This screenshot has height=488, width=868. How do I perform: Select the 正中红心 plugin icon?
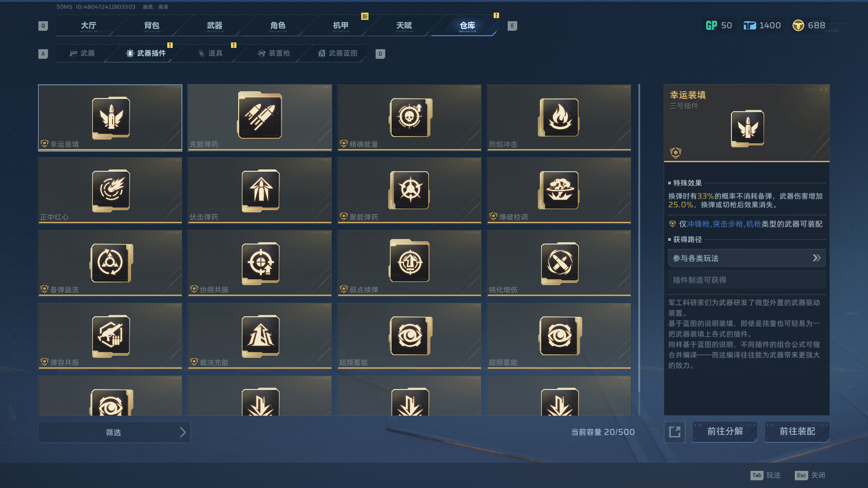(x=111, y=190)
